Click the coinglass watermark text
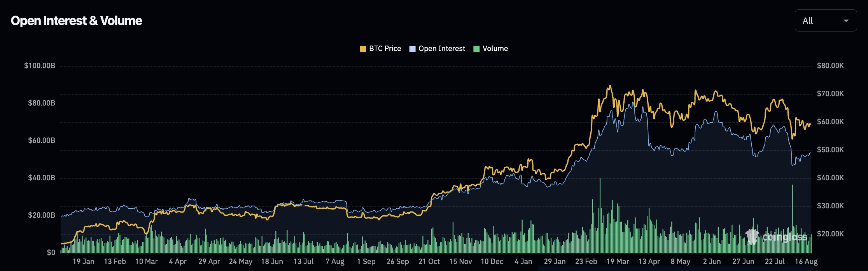The image size is (868, 271). pyautogui.click(x=784, y=237)
